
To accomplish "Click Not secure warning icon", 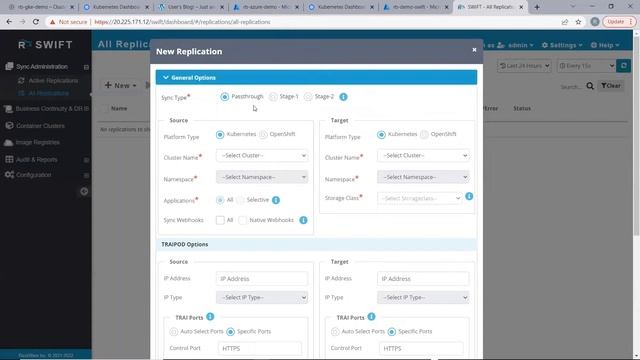I will [52, 22].
